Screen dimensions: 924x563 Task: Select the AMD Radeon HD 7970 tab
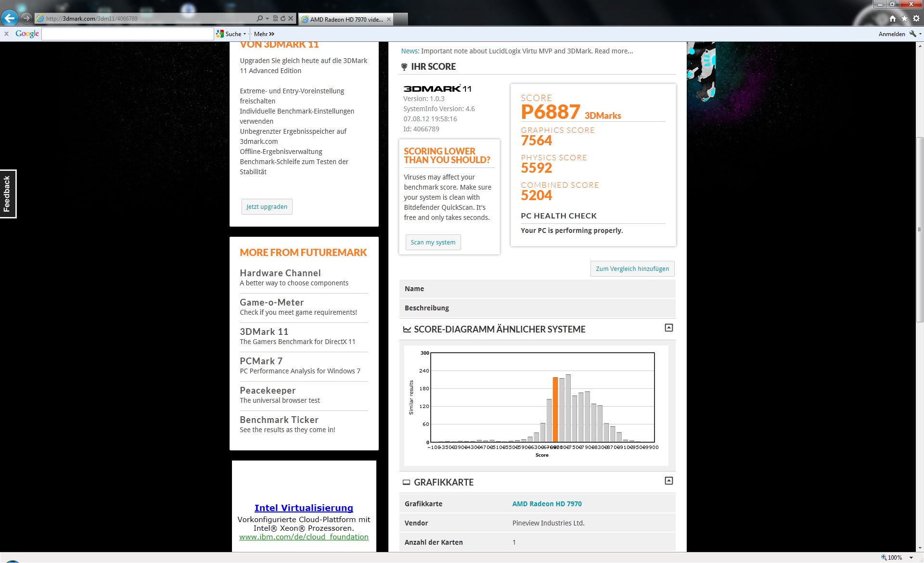346,19
